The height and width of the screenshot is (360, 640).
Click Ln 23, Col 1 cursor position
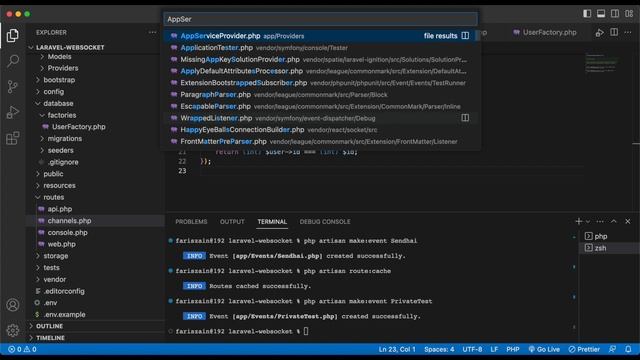(397, 349)
